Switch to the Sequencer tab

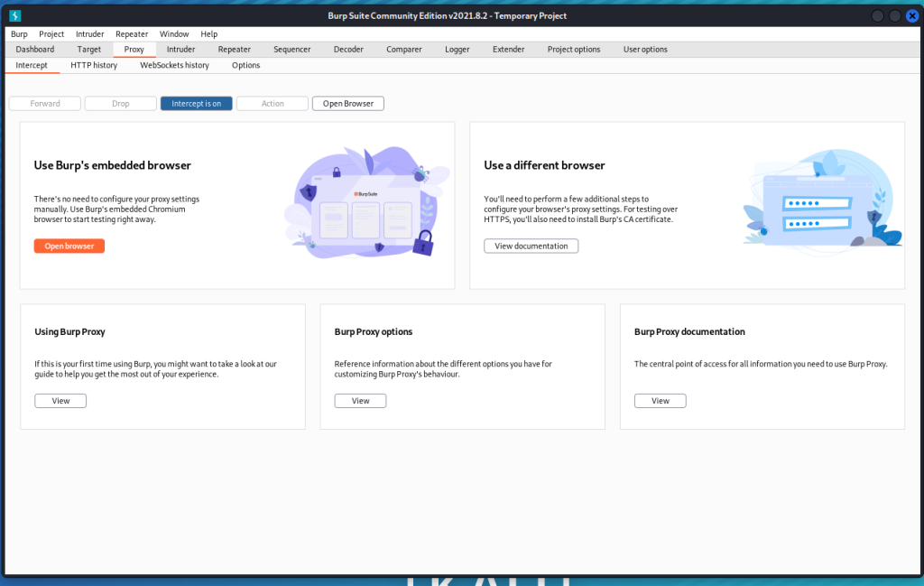coord(291,49)
